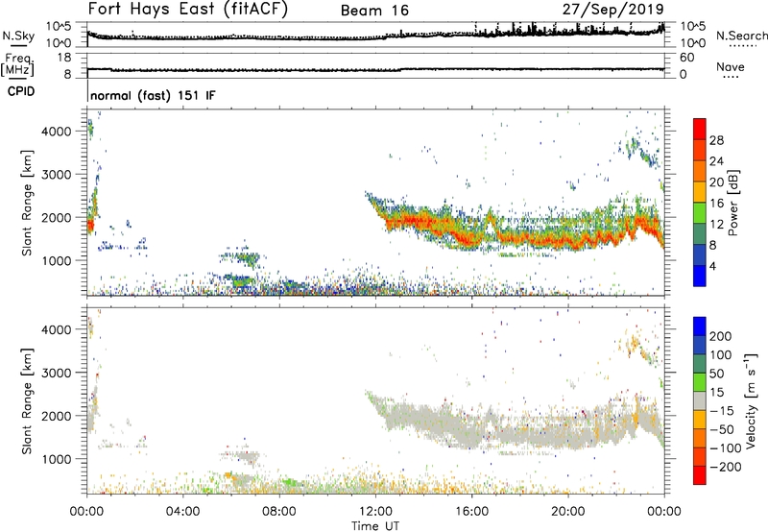Pick the dark blue top segment of Velocity colorbar
Viewport: 768px width, 532px height.
coord(700,326)
